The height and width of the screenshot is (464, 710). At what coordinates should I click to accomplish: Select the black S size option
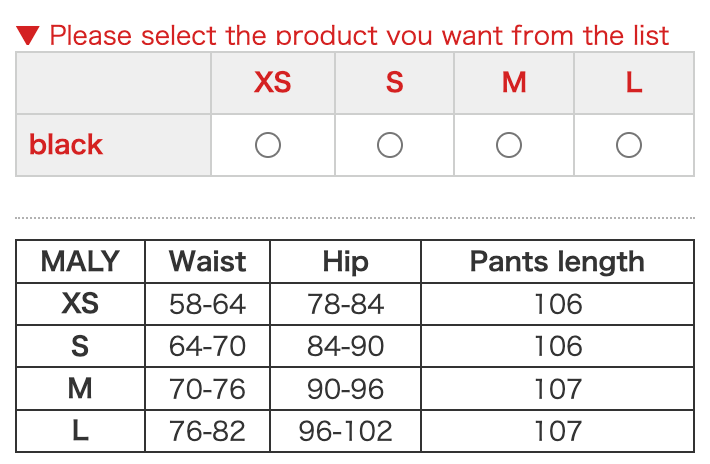point(390,145)
